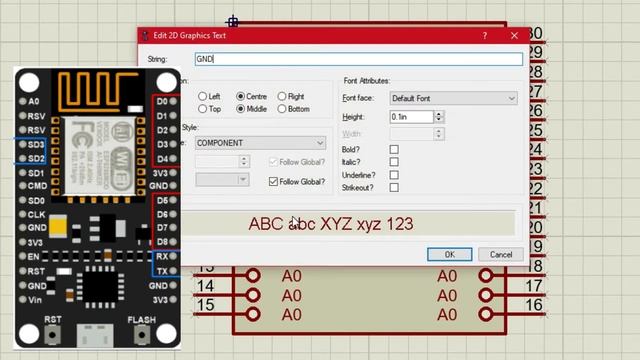
Task: Increase Height with the up stepper arrow
Action: pos(439,114)
